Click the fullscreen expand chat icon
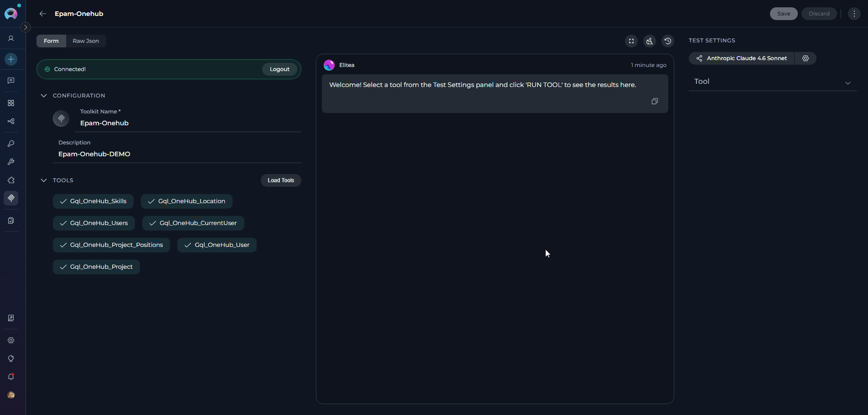This screenshot has width=868, height=415. point(631,41)
